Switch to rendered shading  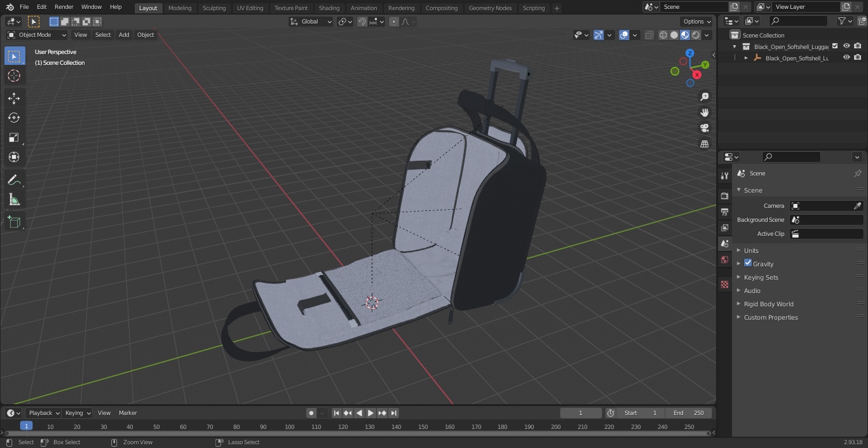pyautogui.click(x=696, y=35)
